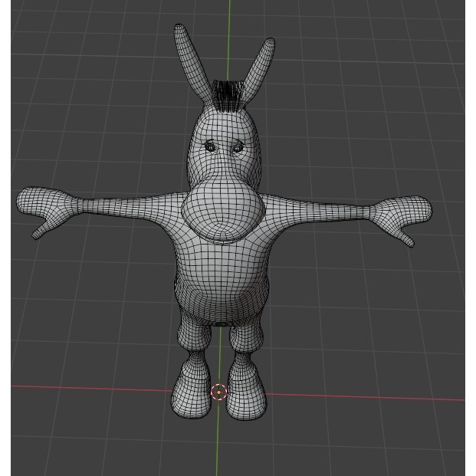
Task: Select the dark mane tuft between the ears
Action: point(228,96)
